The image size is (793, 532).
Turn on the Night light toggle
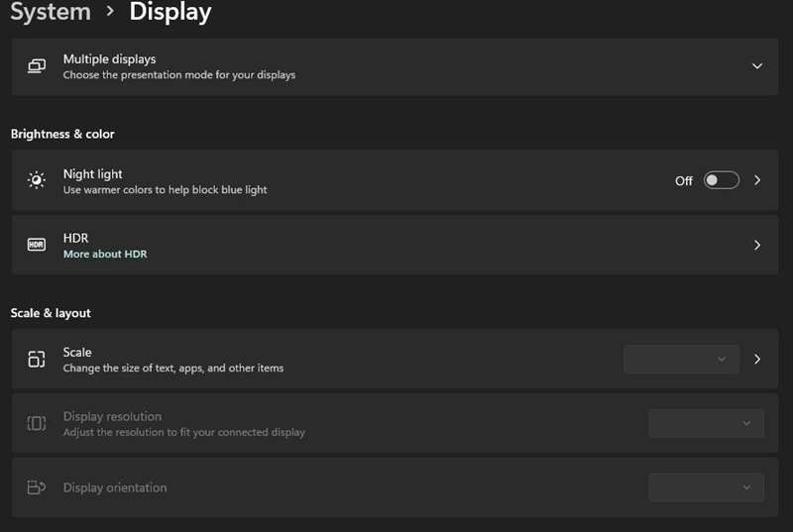tap(722, 180)
